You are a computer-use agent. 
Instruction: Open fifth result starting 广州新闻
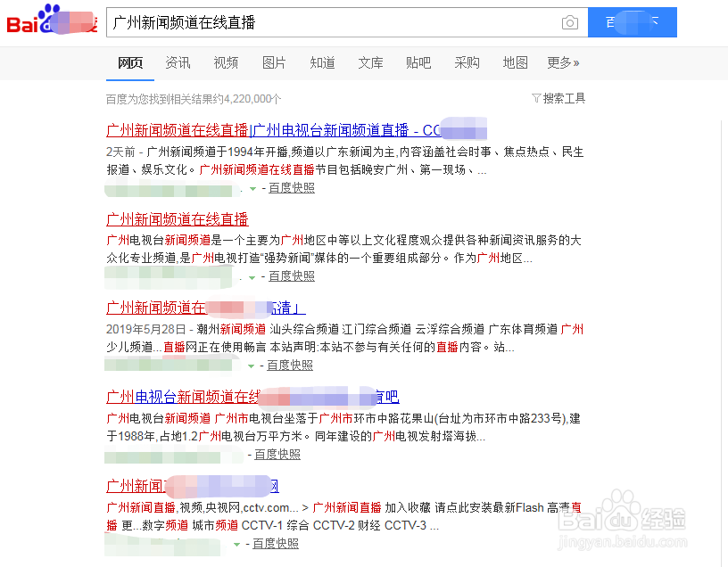pos(192,486)
